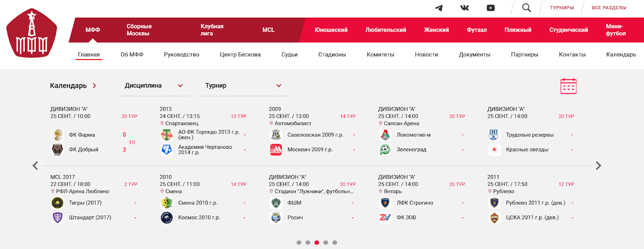Click the ВСЕ РАЗДЕЛЫ link
Image resolution: width=644 pixels, height=249 pixels.
point(609,8)
